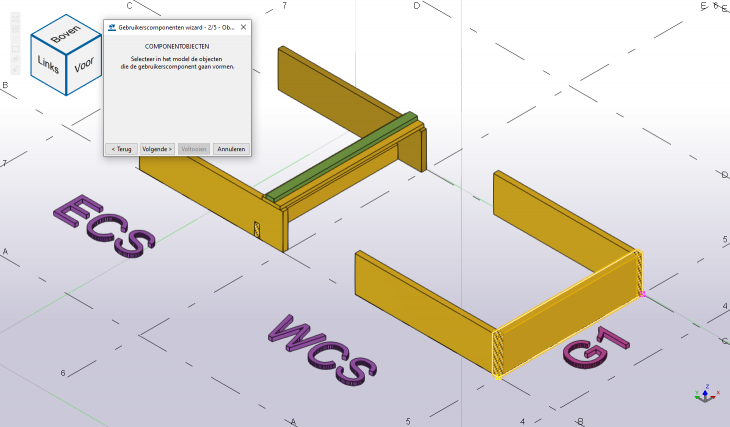Select the highlighted beam next to G1
Viewport: 730px width, 427px height.
(568, 312)
